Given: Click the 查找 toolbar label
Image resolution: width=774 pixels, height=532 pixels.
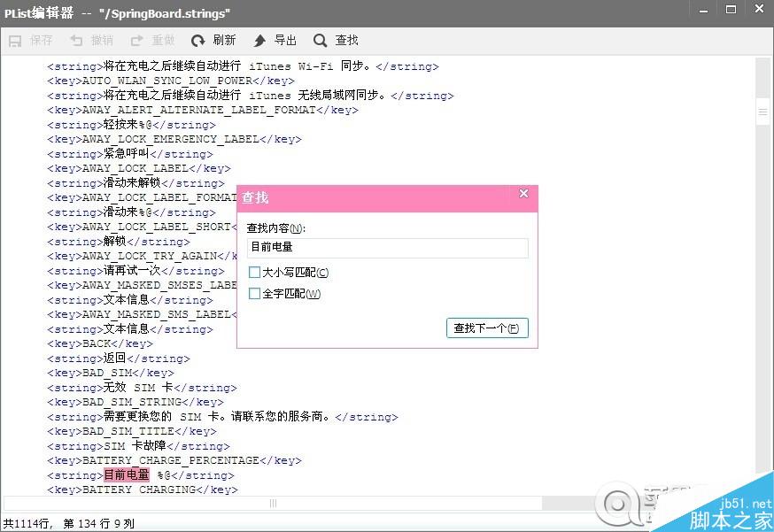Looking at the screenshot, I should [346, 41].
